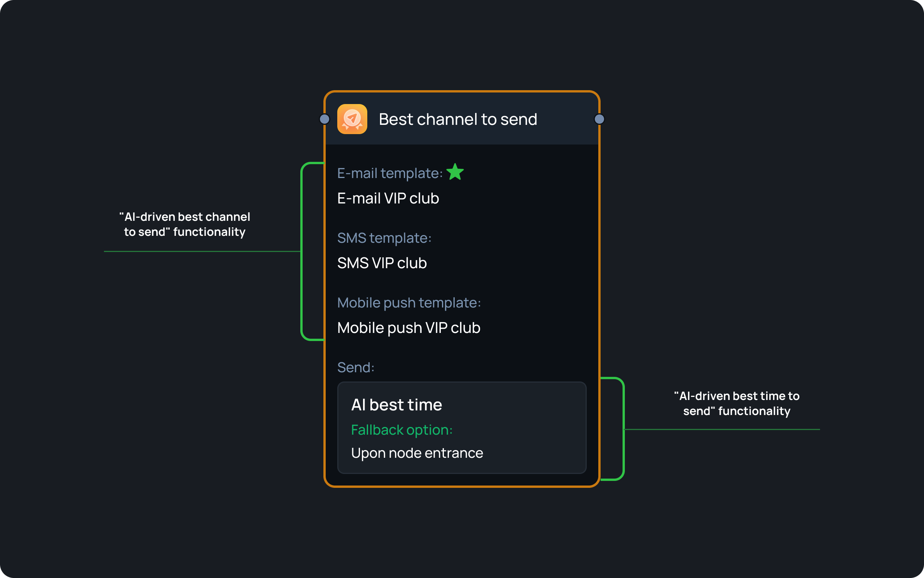Click the SMS template label
This screenshot has width=924, height=578.
click(384, 238)
